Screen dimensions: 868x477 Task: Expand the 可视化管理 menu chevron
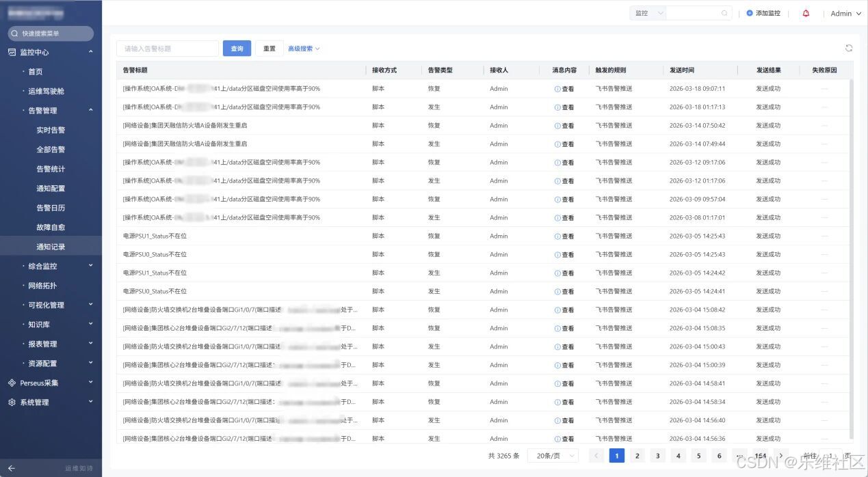91,305
